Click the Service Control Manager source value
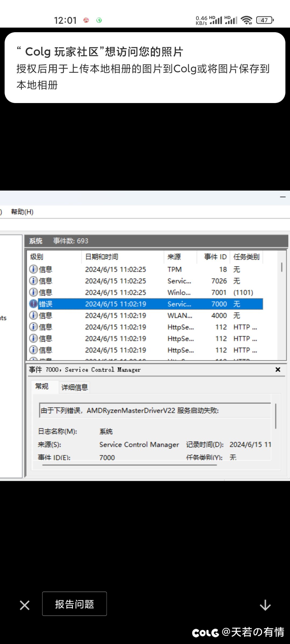 point(139,445)
